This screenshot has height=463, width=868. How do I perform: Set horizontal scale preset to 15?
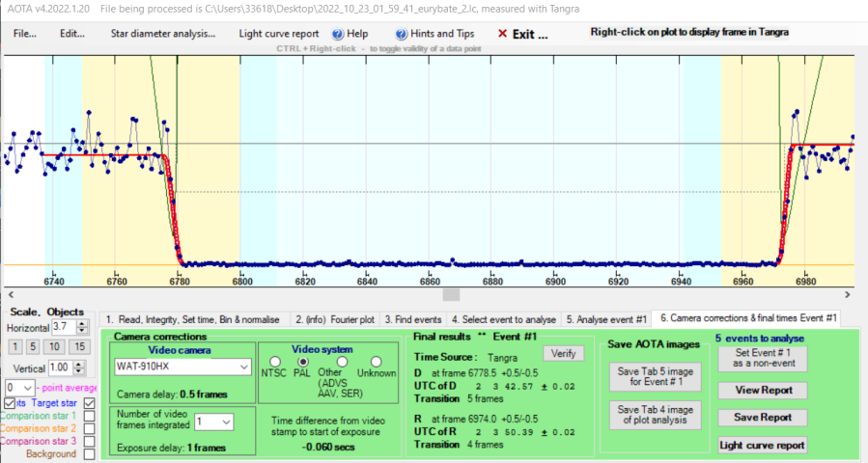point(80,347)
